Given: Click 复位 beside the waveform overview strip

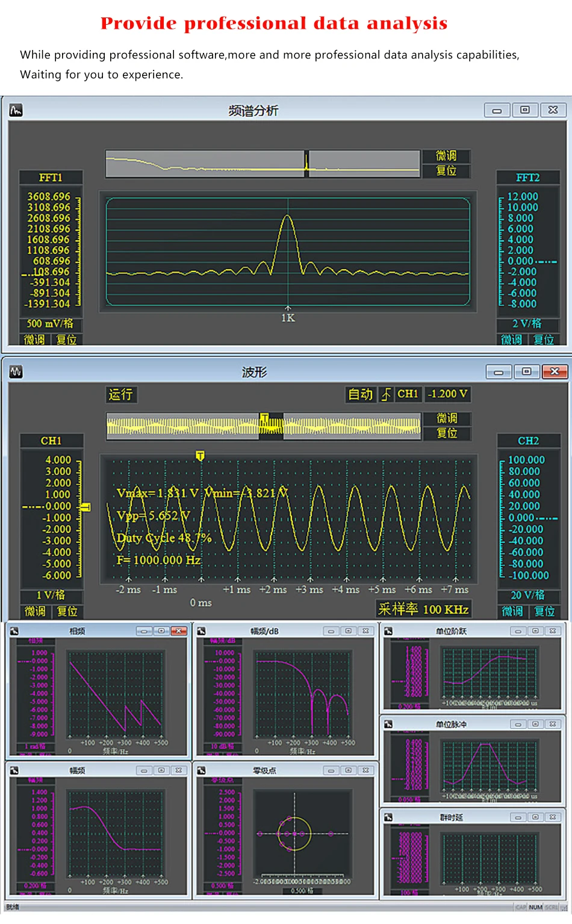Looking at the screenshot, I should click(446, 433).
